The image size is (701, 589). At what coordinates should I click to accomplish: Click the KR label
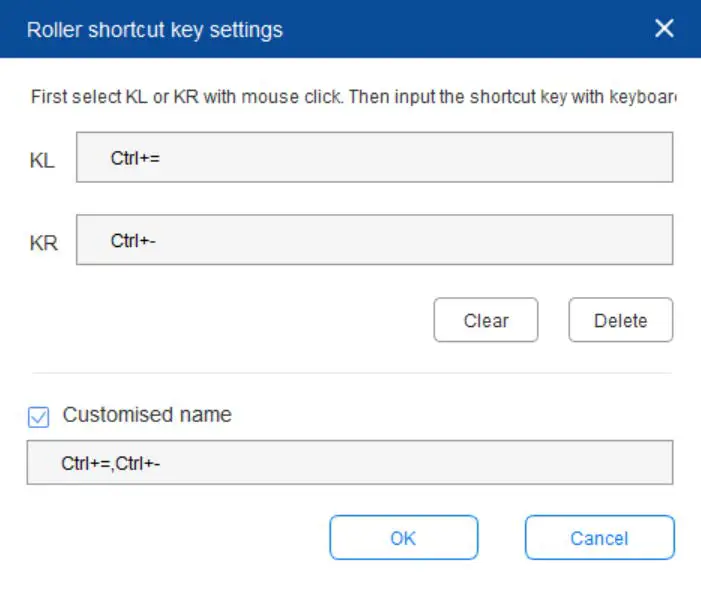coord(44,244)
